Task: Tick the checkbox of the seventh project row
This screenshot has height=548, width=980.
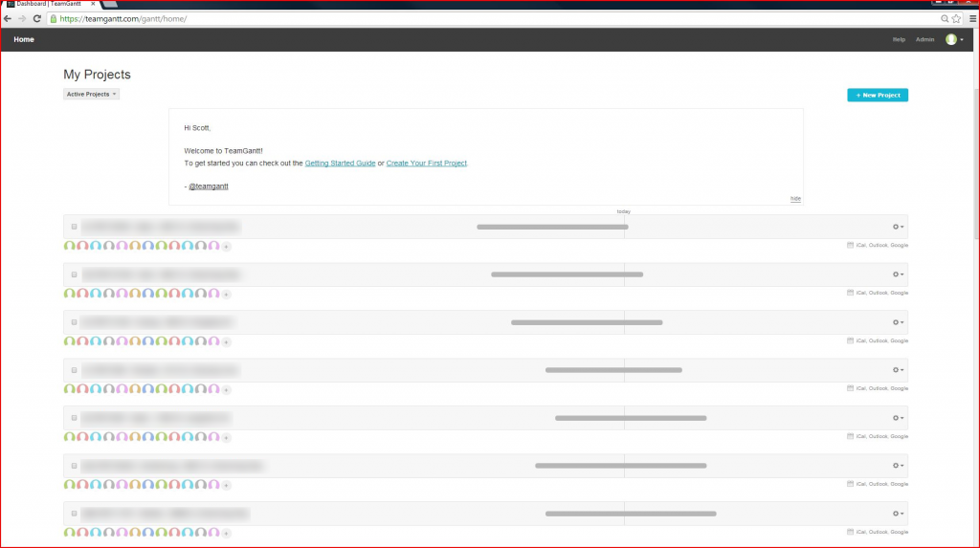Action: (74, 514)
